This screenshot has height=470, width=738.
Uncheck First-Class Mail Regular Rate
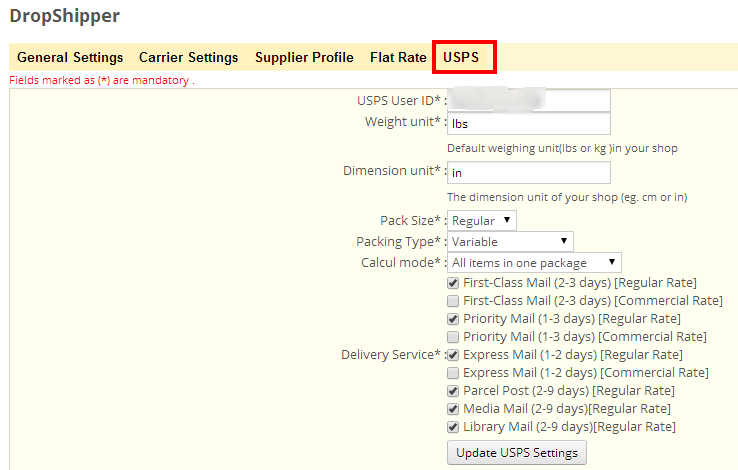tap(453, 283)
